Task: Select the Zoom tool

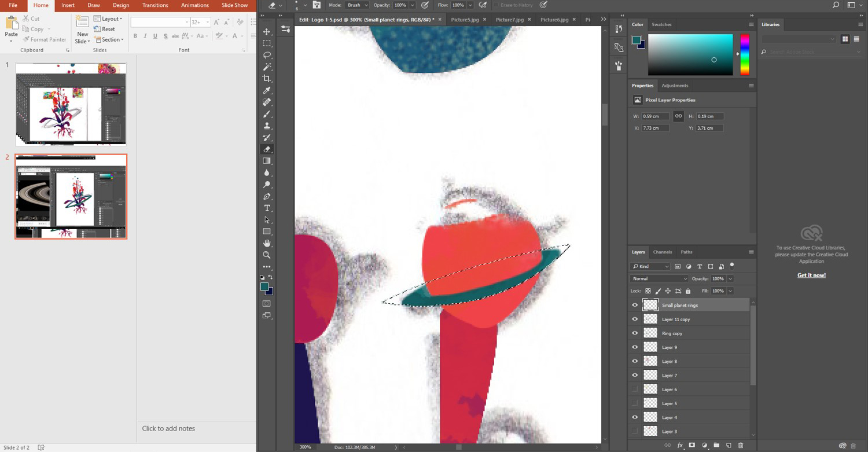Action: (x=267, y=255)
